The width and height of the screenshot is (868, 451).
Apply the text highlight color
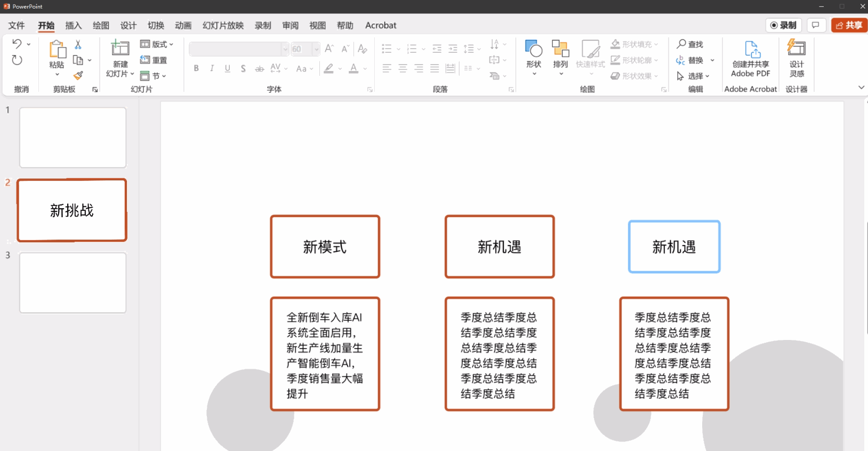click(x=328, y=68)
